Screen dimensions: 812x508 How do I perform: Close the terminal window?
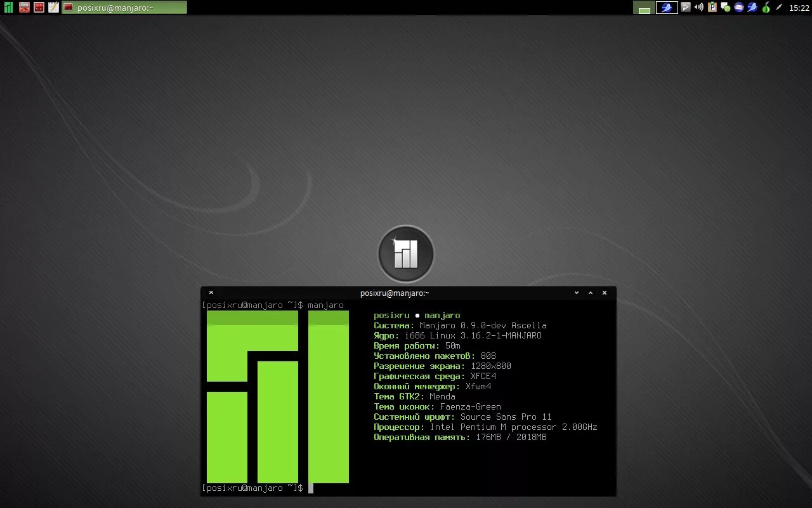pyautogui.click(x=605, y=293)
